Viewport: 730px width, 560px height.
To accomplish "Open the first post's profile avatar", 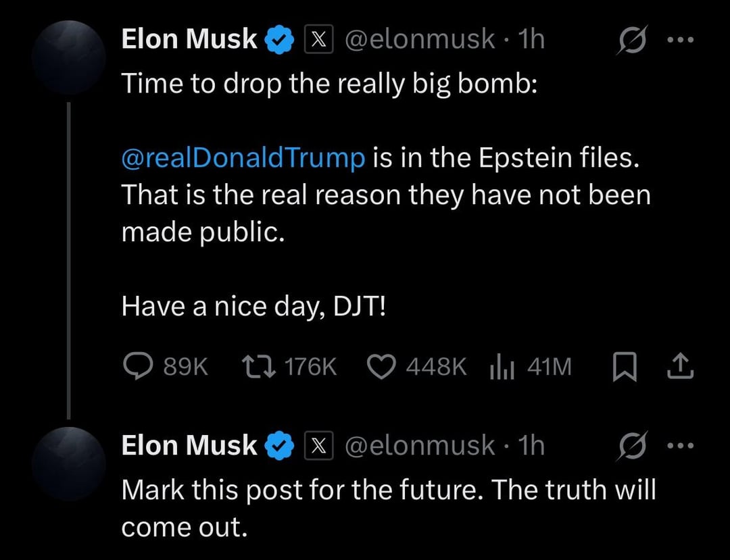I will coord(70,57).
